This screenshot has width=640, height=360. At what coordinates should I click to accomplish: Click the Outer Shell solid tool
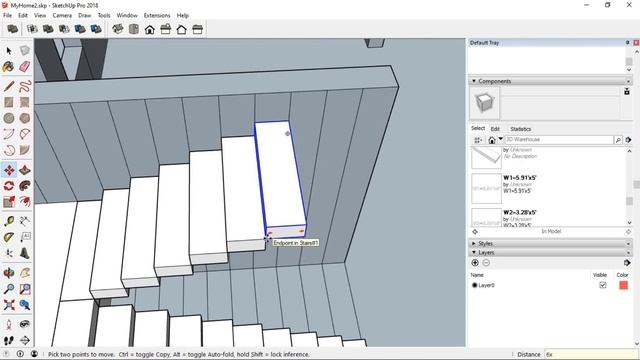click(x=12, y=29)
